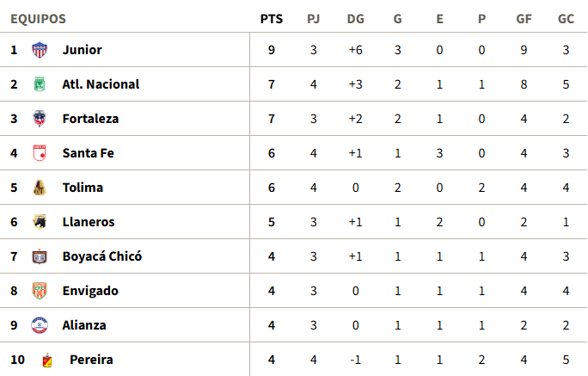This screenshot has width=588, height=376.
Task: Click the DG column header
Action: (x=356, y=19)
